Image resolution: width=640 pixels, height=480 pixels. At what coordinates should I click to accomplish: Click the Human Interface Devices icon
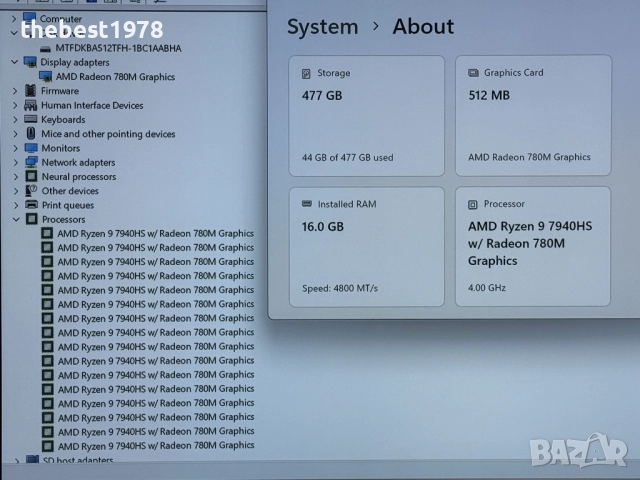(x=31, y=105)
